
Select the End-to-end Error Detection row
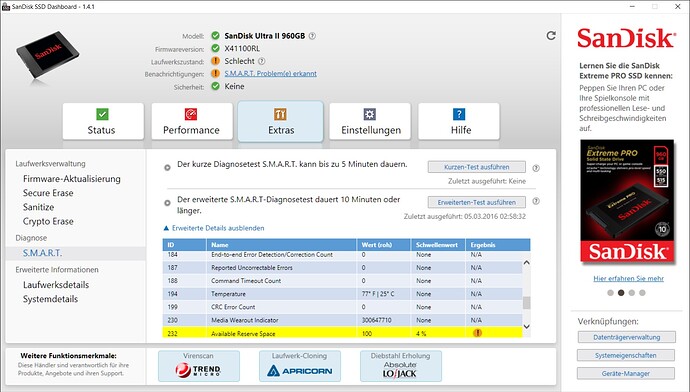click(342, 255)
